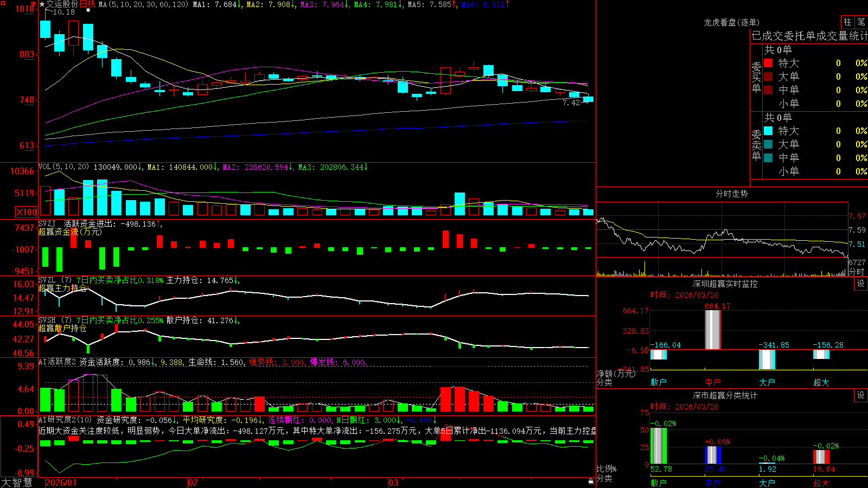
Task: Click dark red 中单 swatch under 委买单
Action: pos(768,90)
